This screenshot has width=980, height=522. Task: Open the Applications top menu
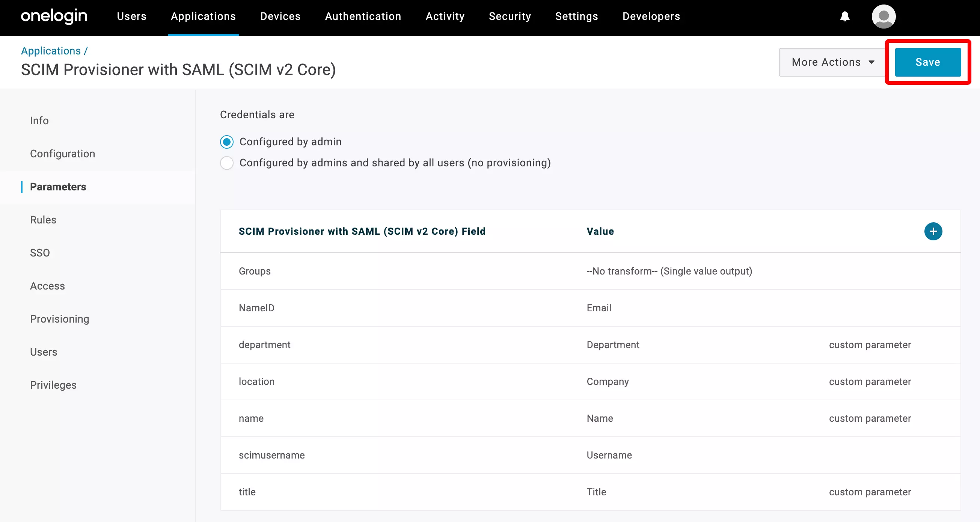[x=203, y=17]
